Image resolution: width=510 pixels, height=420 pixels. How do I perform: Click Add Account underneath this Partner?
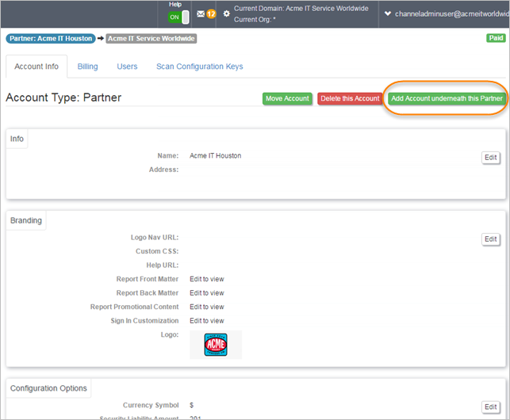(447, 98)
